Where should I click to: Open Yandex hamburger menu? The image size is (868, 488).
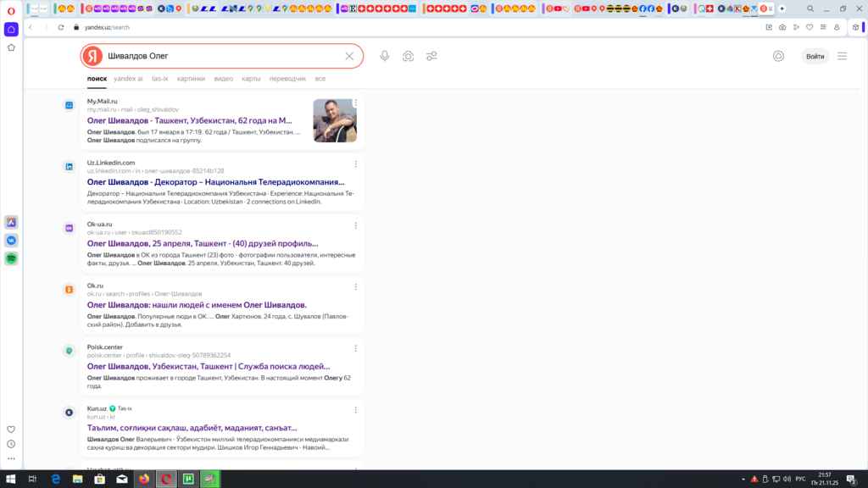(x=842, y=57)
